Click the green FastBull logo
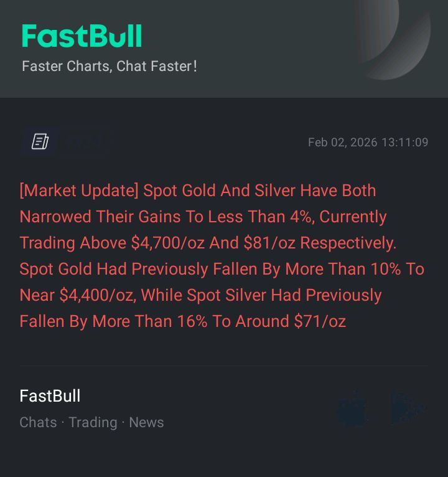448x477 pixels. pos(82,36)
